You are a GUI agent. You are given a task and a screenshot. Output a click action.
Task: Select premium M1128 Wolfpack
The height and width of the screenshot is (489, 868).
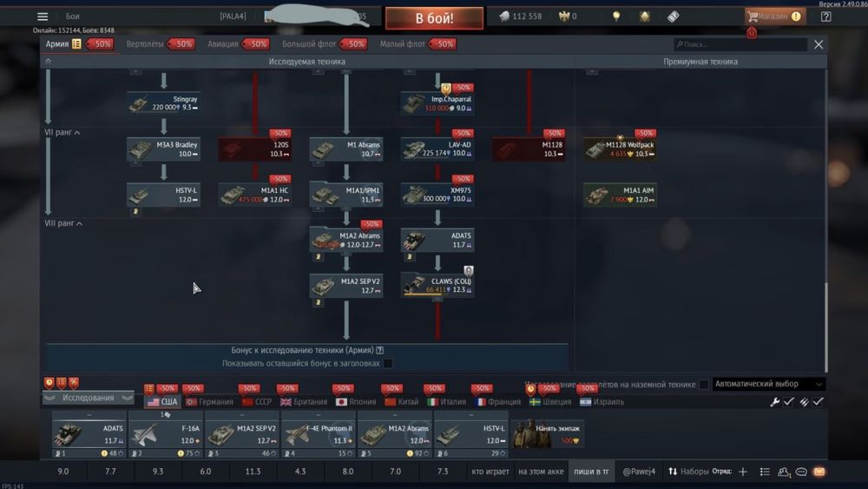(620, 149)
